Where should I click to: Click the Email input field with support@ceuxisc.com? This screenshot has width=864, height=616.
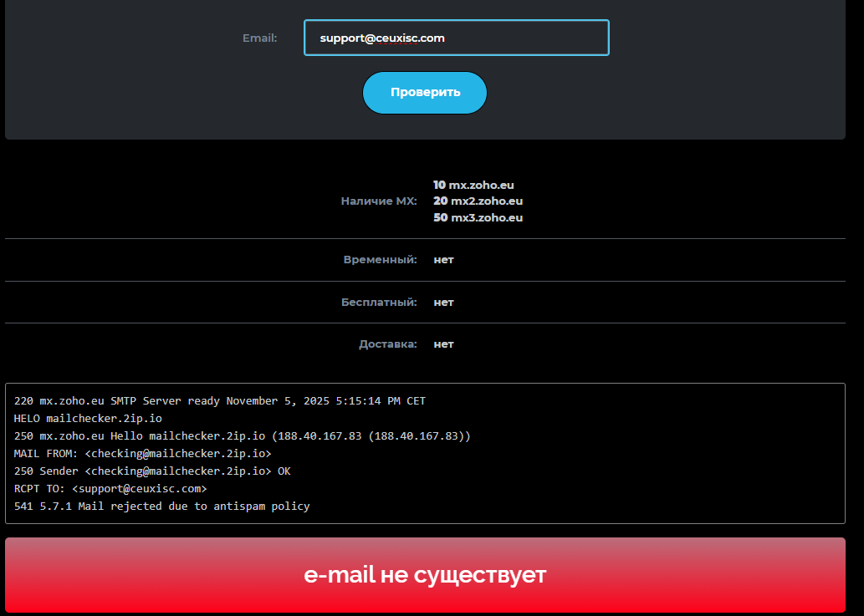tap(456, 38)
